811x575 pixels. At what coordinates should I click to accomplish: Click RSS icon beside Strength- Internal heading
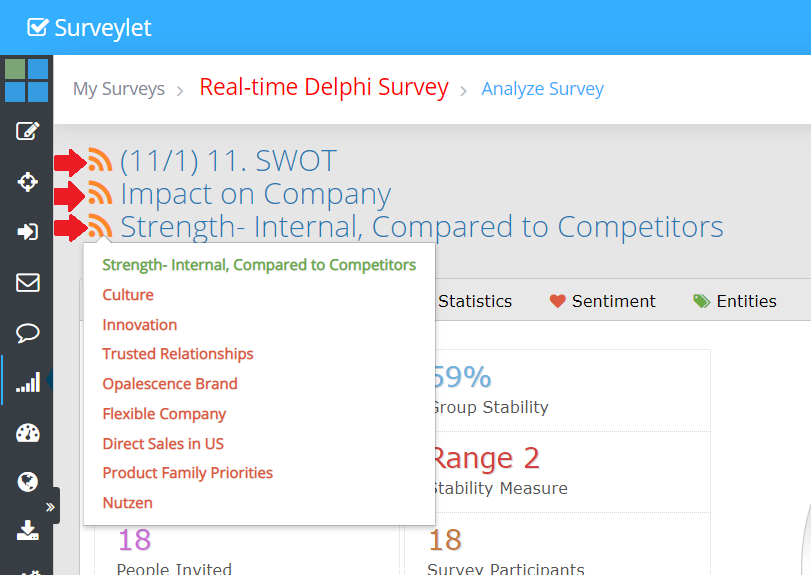(100, 227)
